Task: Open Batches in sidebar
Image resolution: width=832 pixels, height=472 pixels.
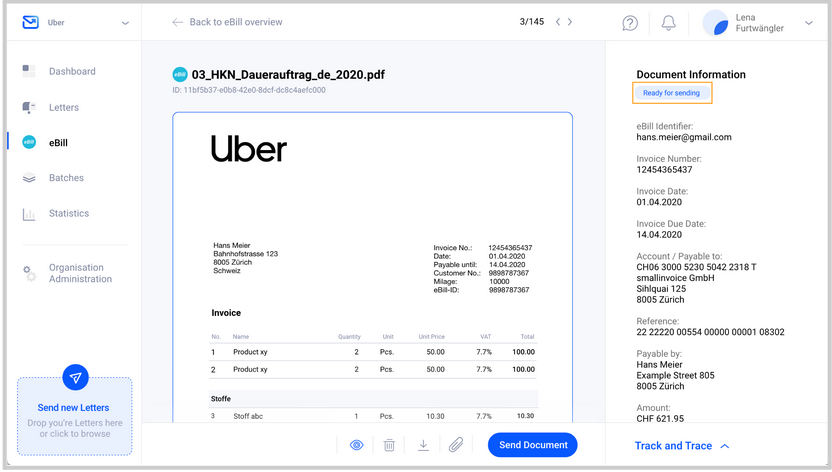Action: click(x=66, y=178)
